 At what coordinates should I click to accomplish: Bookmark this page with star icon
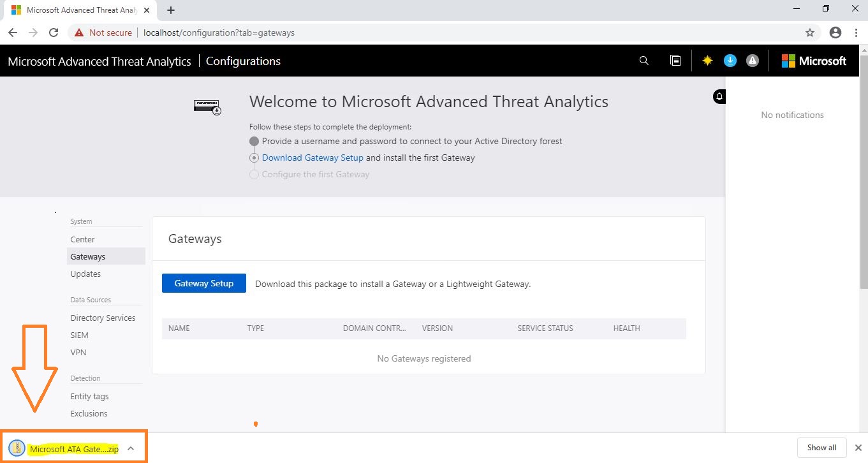click(810, 33)
